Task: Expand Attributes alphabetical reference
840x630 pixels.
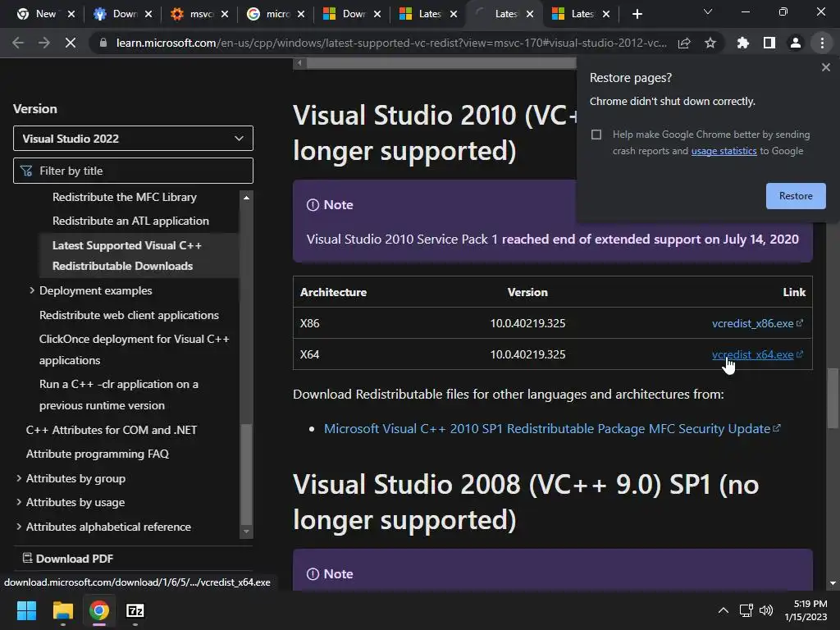Action: tap(19, 527)
